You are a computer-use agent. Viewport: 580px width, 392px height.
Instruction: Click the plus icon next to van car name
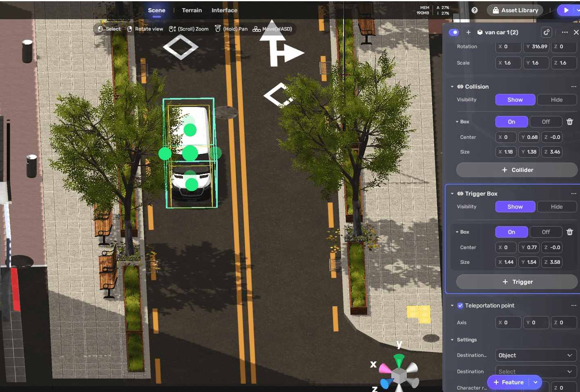(x=468, y=32)
